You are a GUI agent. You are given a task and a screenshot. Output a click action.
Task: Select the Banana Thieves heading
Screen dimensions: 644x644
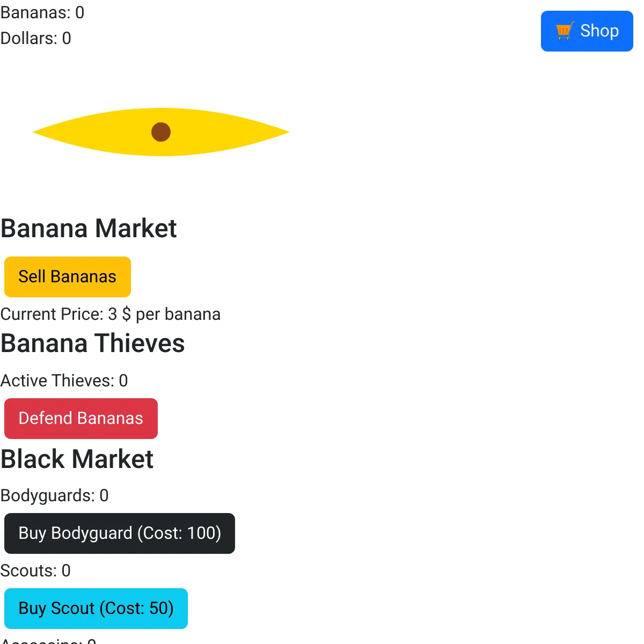tap(93, 343)
